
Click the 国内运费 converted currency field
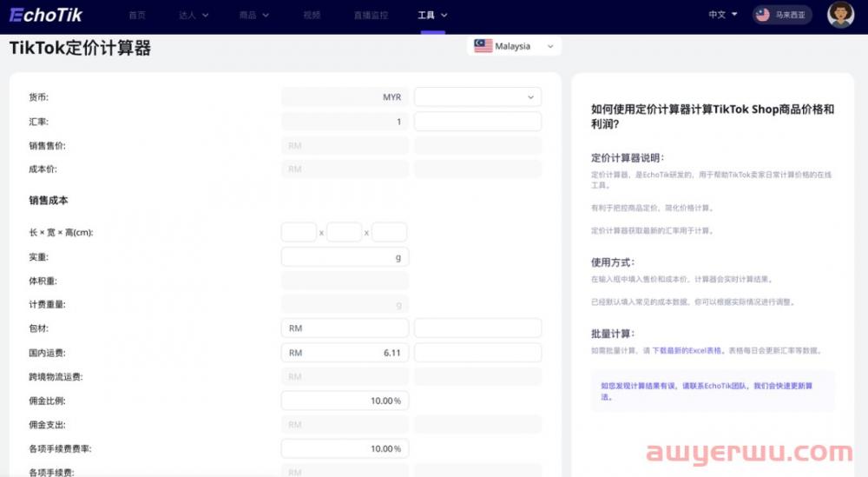[477, 353]
